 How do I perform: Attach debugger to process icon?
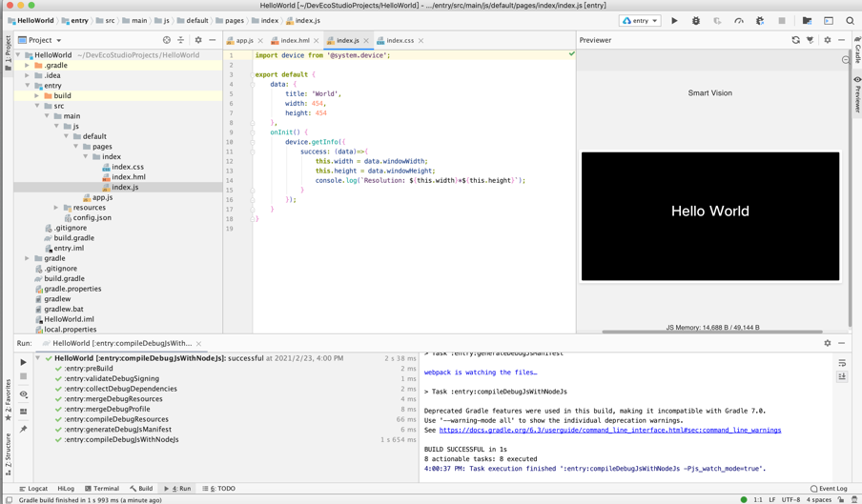pos(760,21)
